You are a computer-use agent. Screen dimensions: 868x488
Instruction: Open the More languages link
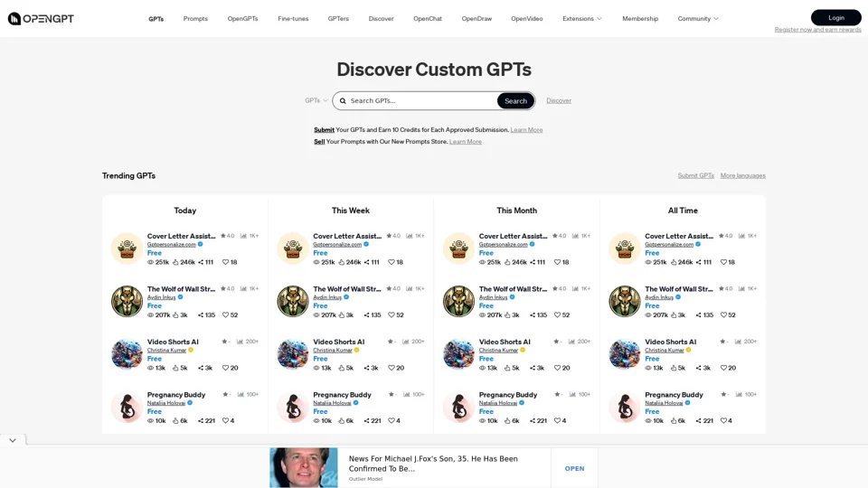point(743,175)
